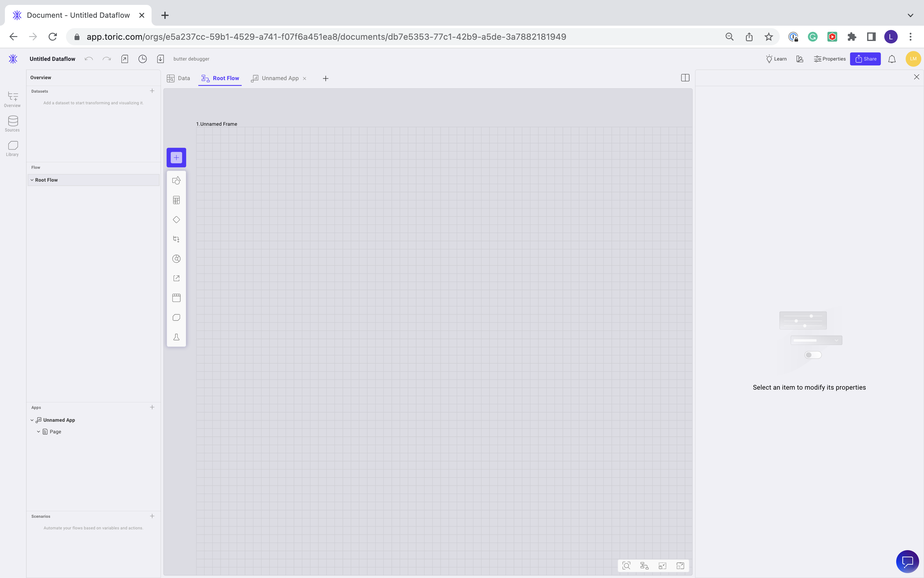Undo the last action
Viewport: 924px width, 578px height.
(x=89, y=59)
